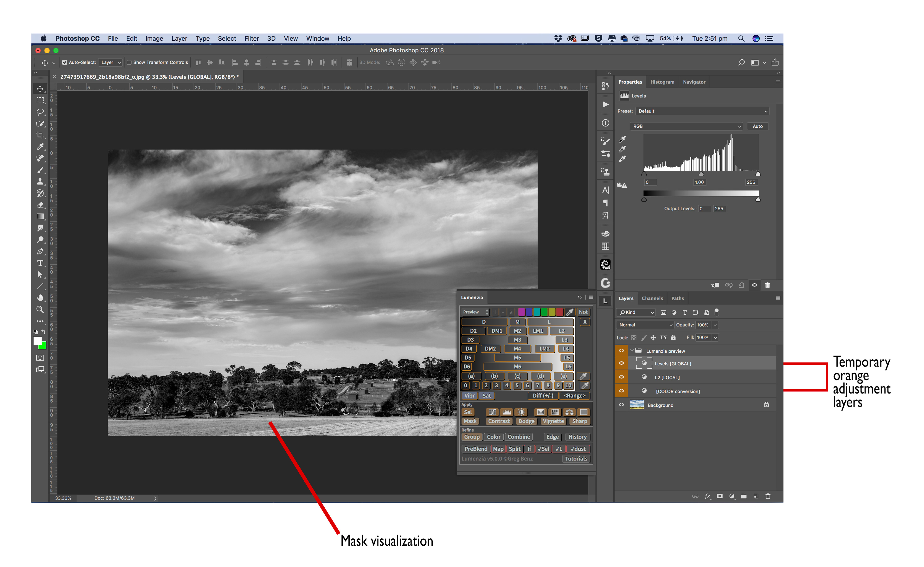Click the red color swatch in Lumenzia
The height and width of the screenshot is (567, 924).
pos(560,312)
